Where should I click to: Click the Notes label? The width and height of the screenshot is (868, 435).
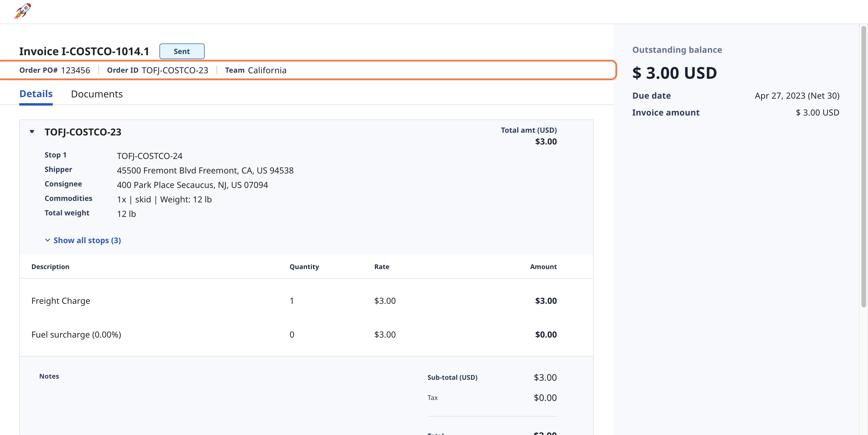[x=49, y=376]
